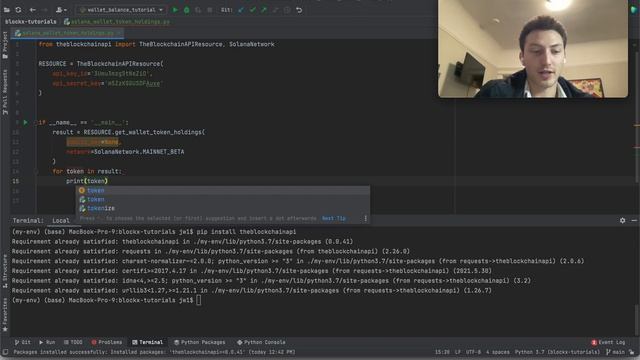Click the cursor position 15:20 in status bar
Viewport: 640px width, 360px height.
coord(442,352)
